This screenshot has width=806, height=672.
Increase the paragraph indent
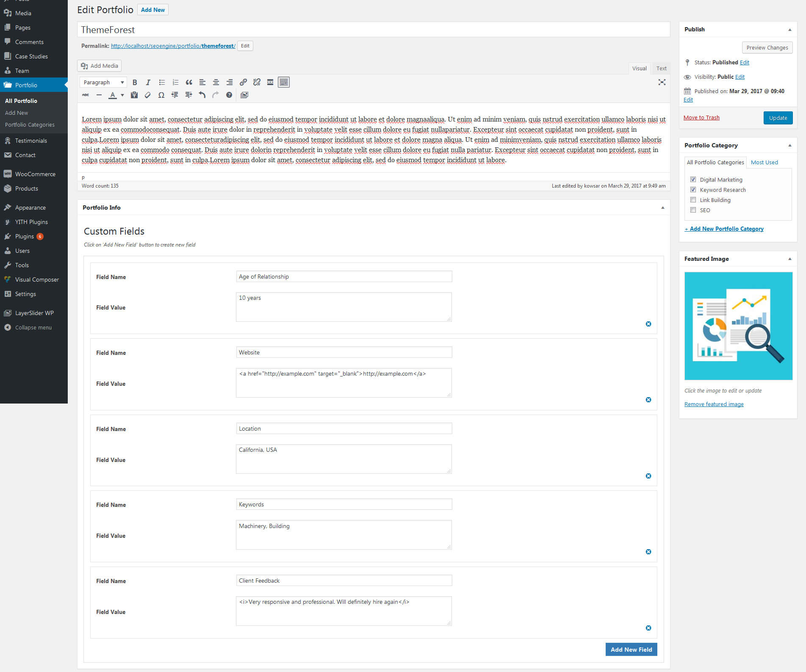click(188, 95)
